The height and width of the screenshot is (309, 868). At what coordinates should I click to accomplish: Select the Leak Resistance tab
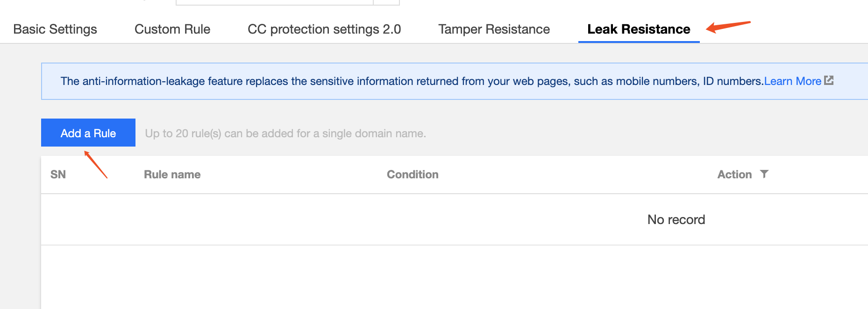[x=639, y=29]
